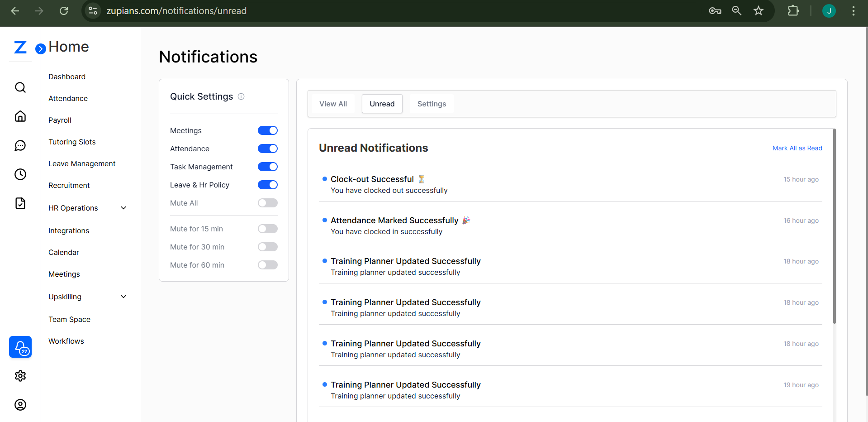Image resolution: width=868 pixels, height=422 pixels.
Task: Expand the Upskilling section
Action: (123, 296)
